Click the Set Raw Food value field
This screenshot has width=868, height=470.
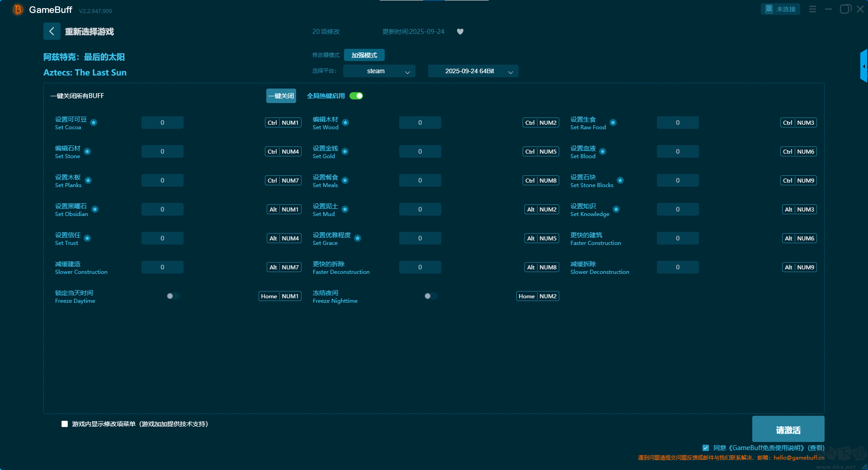678,122
